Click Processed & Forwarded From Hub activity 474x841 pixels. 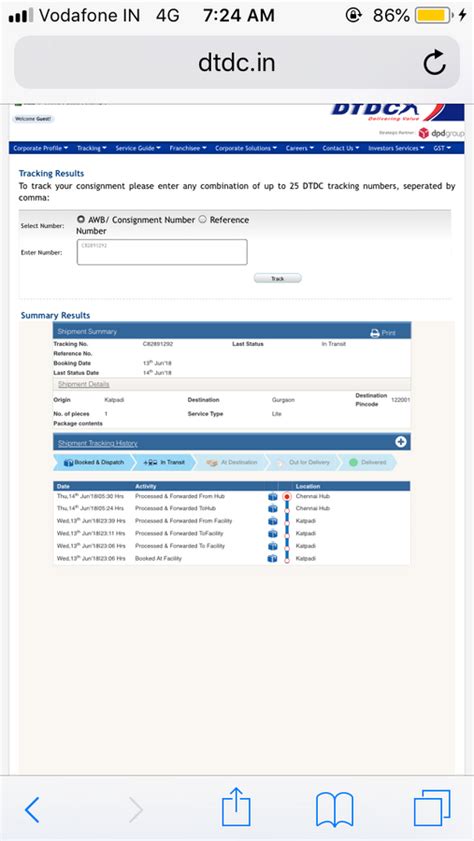[x=180, y=497]
